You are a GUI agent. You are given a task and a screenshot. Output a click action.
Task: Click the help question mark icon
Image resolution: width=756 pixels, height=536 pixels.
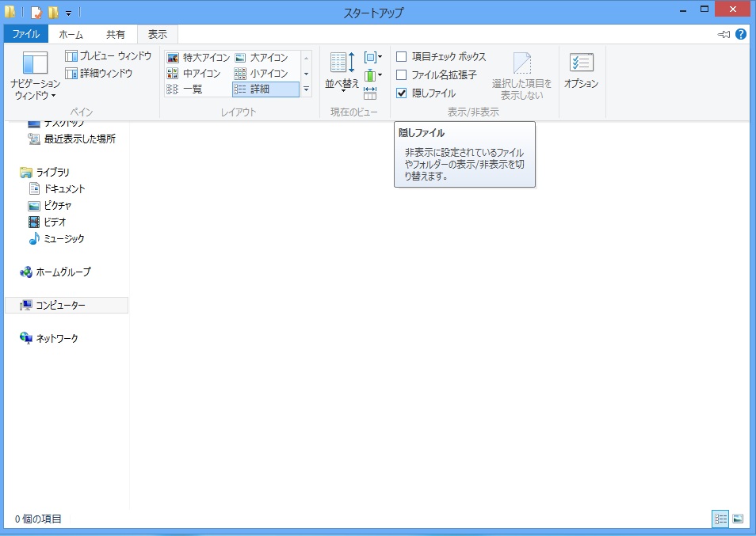[x=741, y=34]
